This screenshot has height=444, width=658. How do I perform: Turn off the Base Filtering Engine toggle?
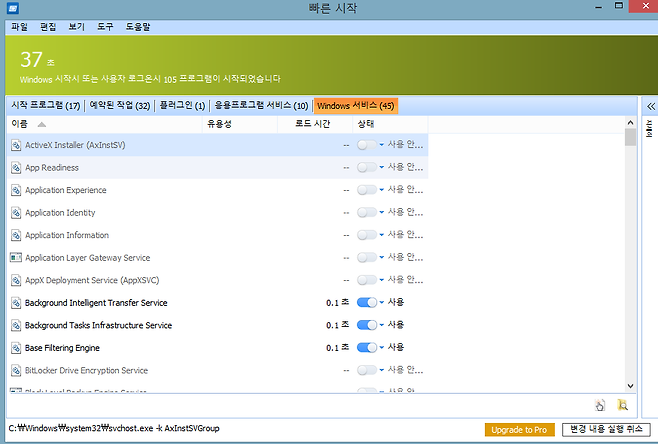pyautogui.click(x=366, y=348)
